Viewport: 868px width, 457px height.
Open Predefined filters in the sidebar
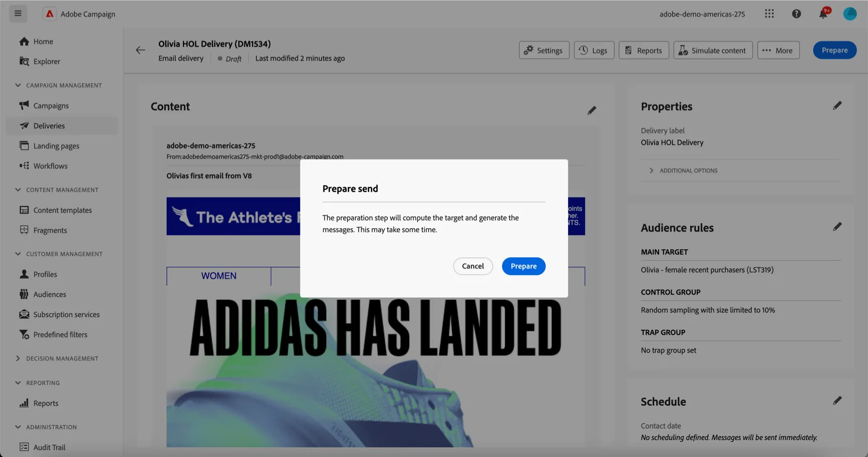point(62,334)
